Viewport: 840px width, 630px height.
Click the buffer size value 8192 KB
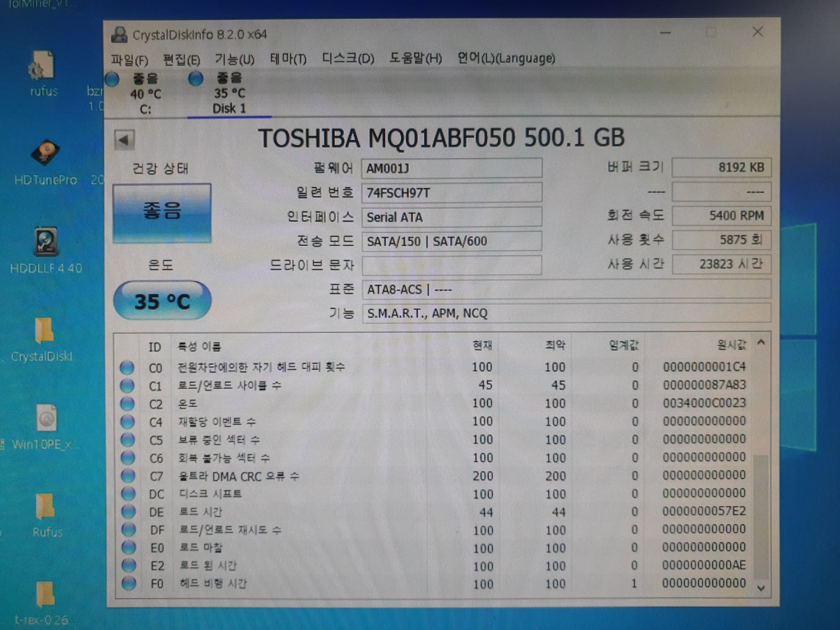(x=721, y=167)
